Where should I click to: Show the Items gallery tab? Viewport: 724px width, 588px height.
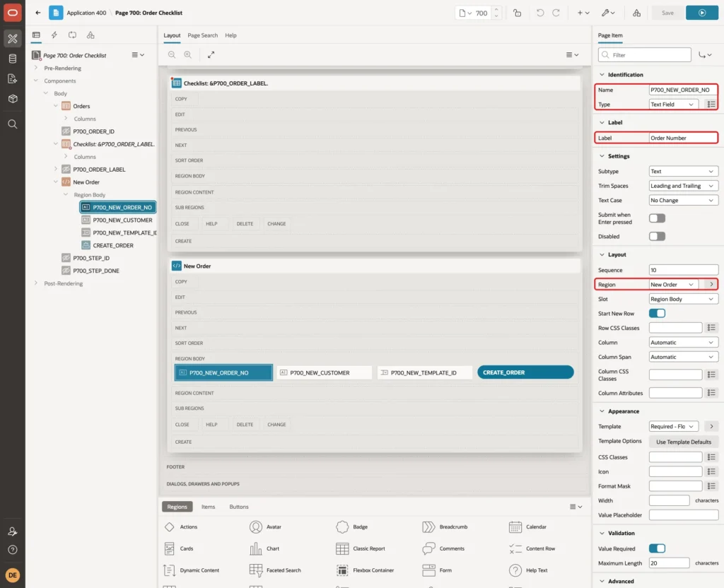point(209,507)
